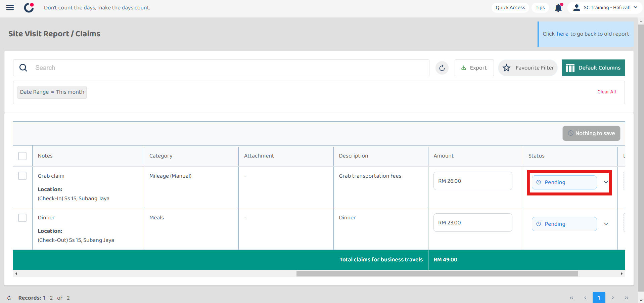Select the Grab claim row checkbox
This screenshot has width=644, height=303.
pyautogui.click(x=22, y=176)
